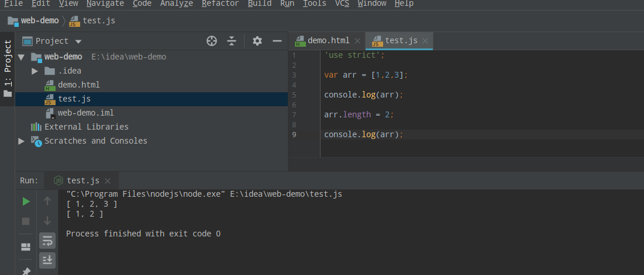The height and width of the screenshot is (275, 644).
Task: Click the var arr = [1,2,3] line
Action: (366, 75)
